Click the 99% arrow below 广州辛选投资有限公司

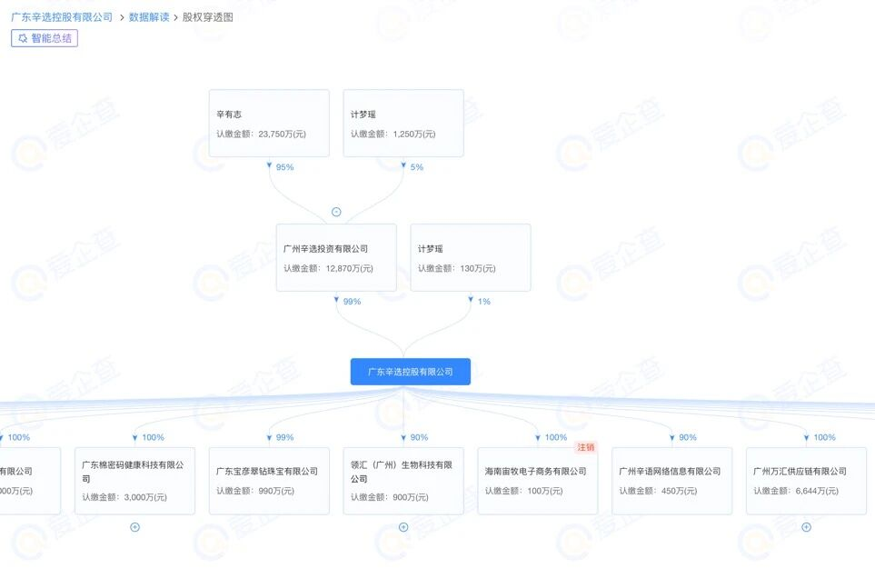(337, 301)
